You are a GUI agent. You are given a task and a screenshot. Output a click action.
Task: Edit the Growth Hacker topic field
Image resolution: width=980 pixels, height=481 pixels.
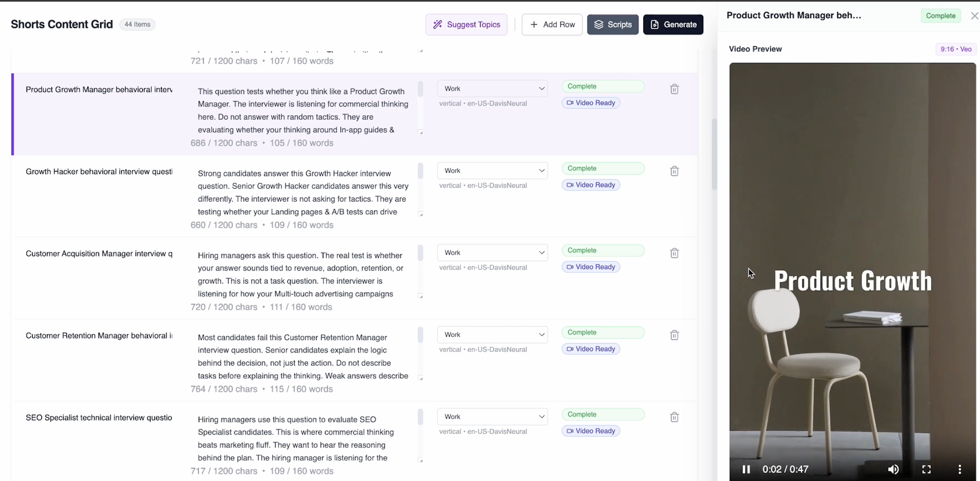[99, 171]
